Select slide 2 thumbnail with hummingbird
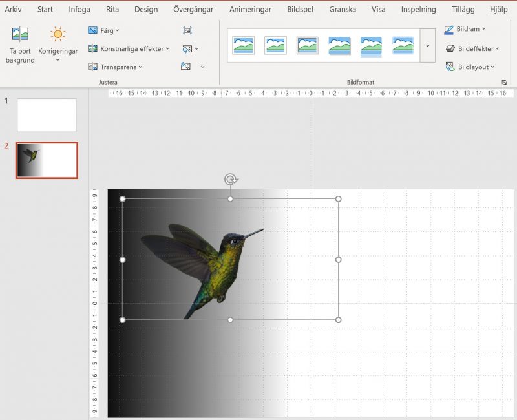517x420 pixels. coord(47,160)
